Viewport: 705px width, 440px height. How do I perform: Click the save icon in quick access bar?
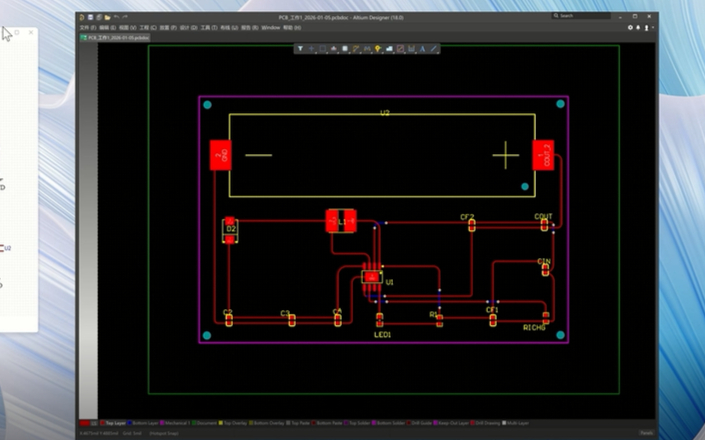point(91,17)
